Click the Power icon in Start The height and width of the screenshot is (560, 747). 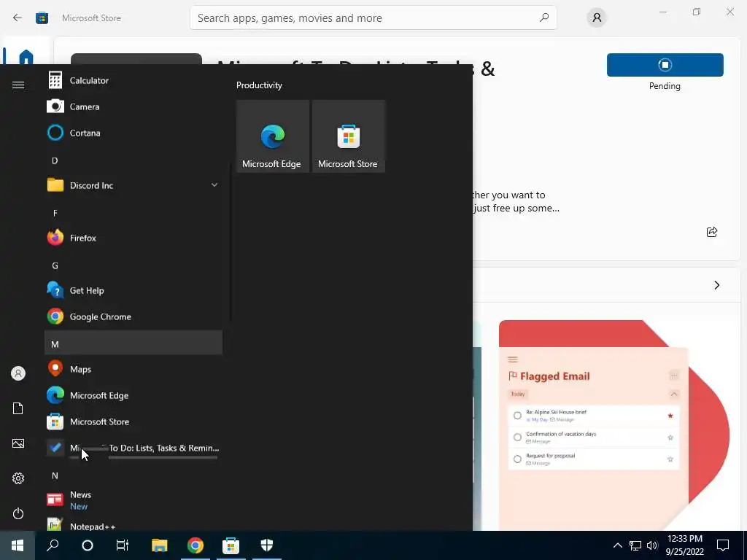(18, 513)
